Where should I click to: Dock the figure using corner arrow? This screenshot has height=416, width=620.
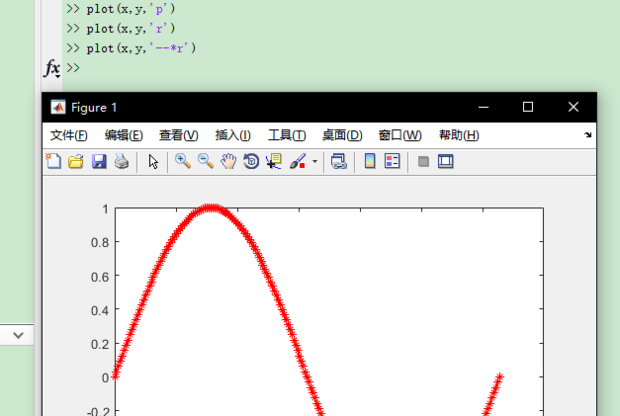[588, 135]
